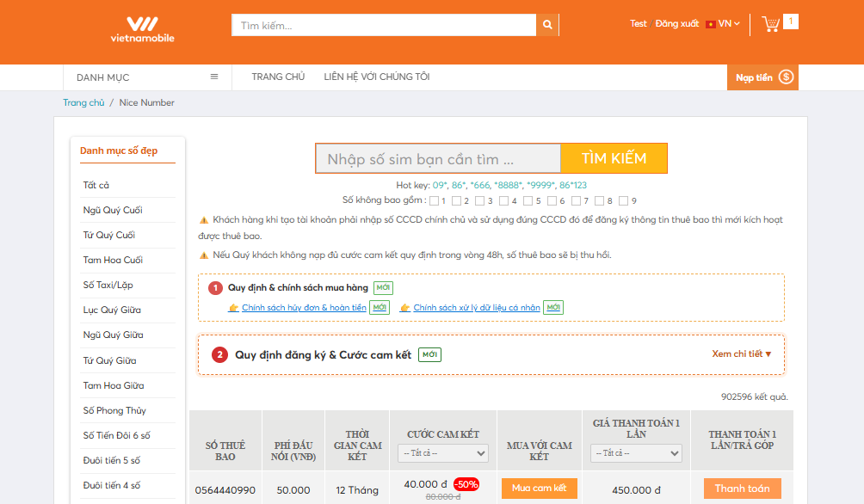Click hot key 86*123

(x=573, y=185)
